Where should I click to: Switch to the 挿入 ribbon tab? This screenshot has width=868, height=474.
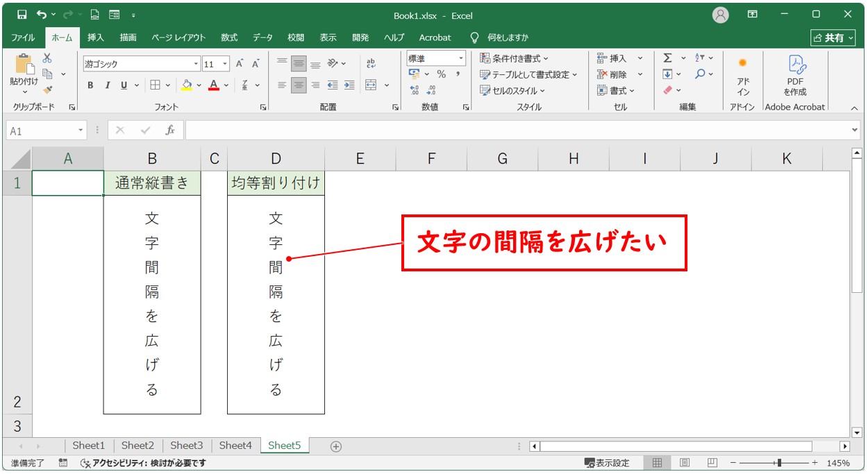point(96,37)
